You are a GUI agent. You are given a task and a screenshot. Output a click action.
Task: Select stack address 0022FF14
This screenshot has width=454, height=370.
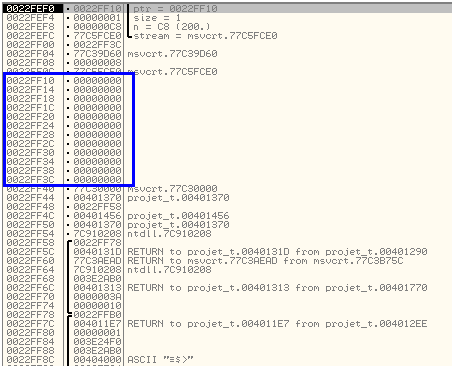(x=30, y=89)
